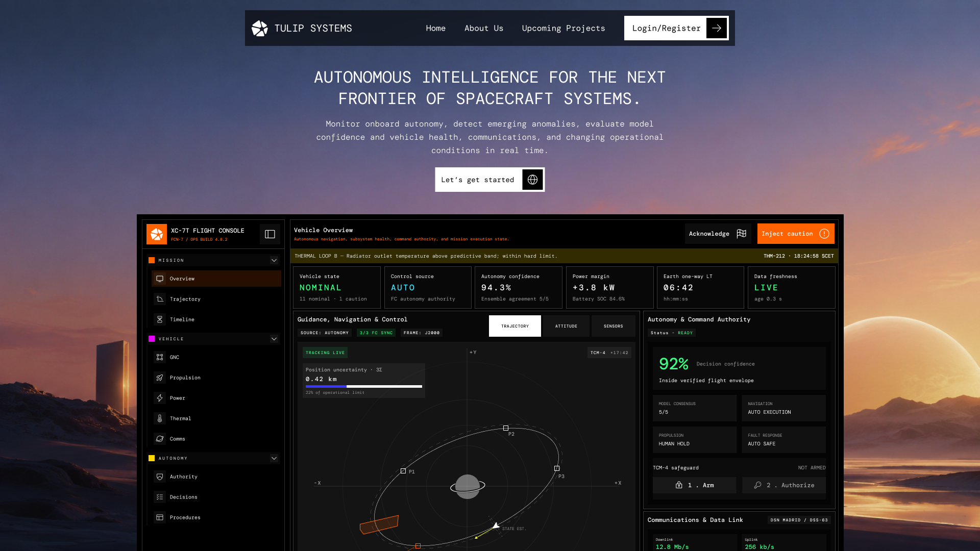Collapse the Mission section chevron
Viewport: 980px width, 551px height.
point(274,260)
